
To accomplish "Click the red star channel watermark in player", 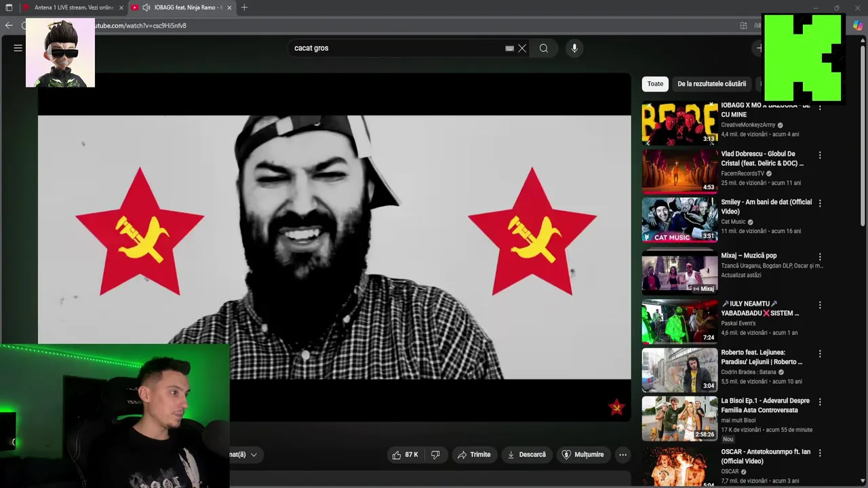I will (616, 407).
